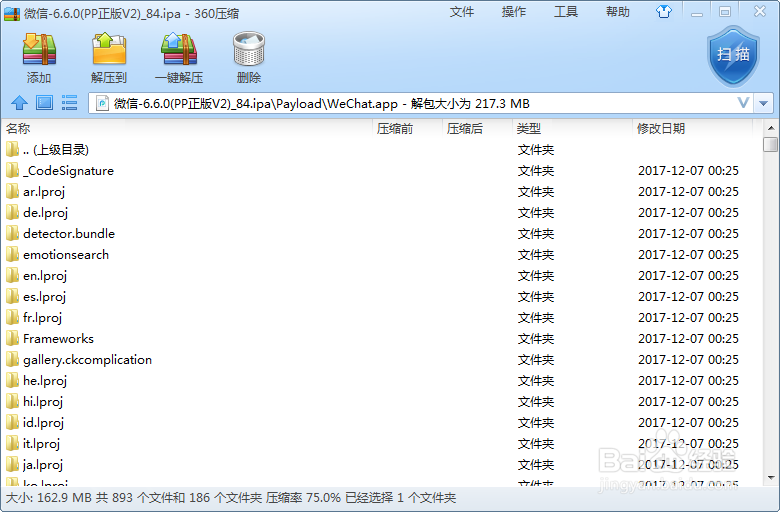Click the ar.lproj folder icon

coord(12,192)
